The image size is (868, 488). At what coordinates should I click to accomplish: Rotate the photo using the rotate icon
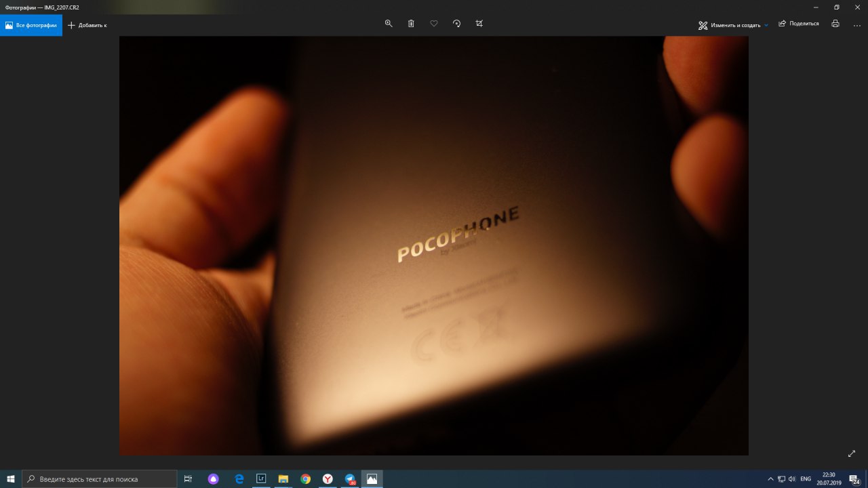[x=456, y=23]
